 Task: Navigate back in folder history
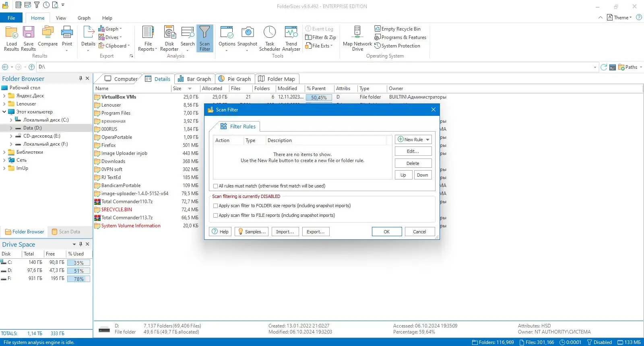pos(5,67)
